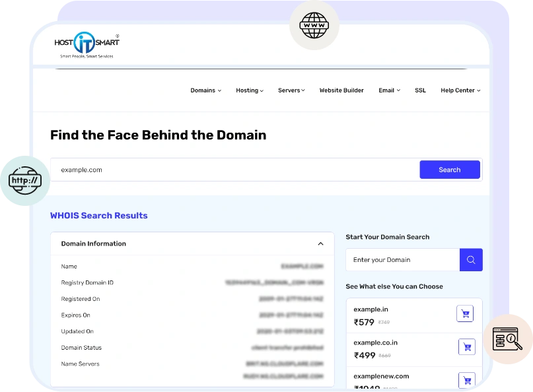
Task: Focus the Enter your Domain field
Action: [x=402, y=260]
